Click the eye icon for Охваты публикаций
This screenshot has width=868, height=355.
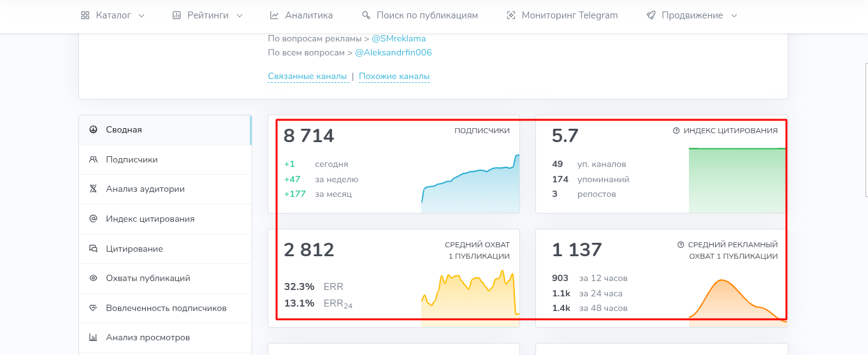[x=93, y=279]
